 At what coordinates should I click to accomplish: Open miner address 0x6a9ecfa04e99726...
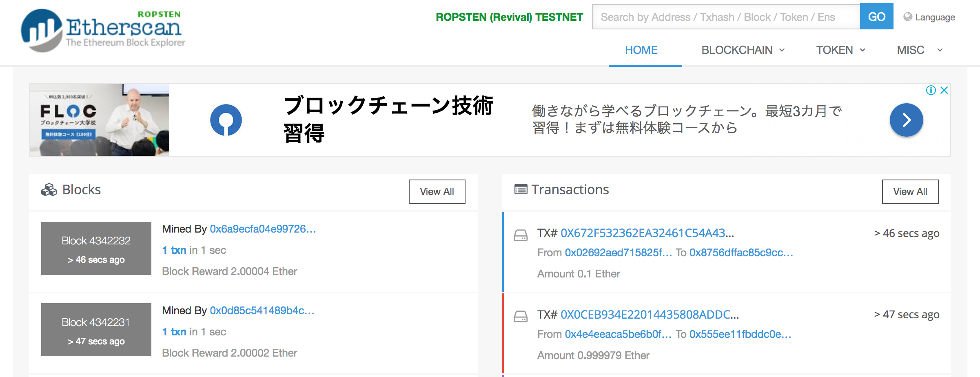pos(263,229)
